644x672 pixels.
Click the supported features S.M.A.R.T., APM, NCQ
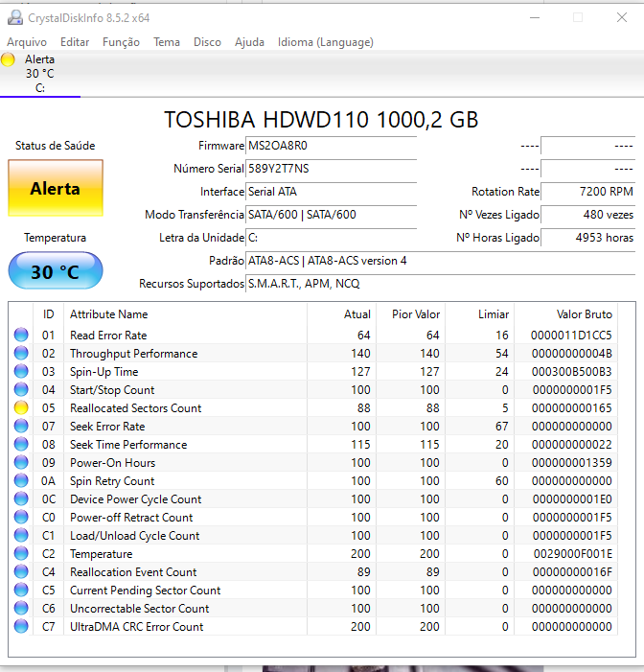pyautogui.click(x=440, y=284)
